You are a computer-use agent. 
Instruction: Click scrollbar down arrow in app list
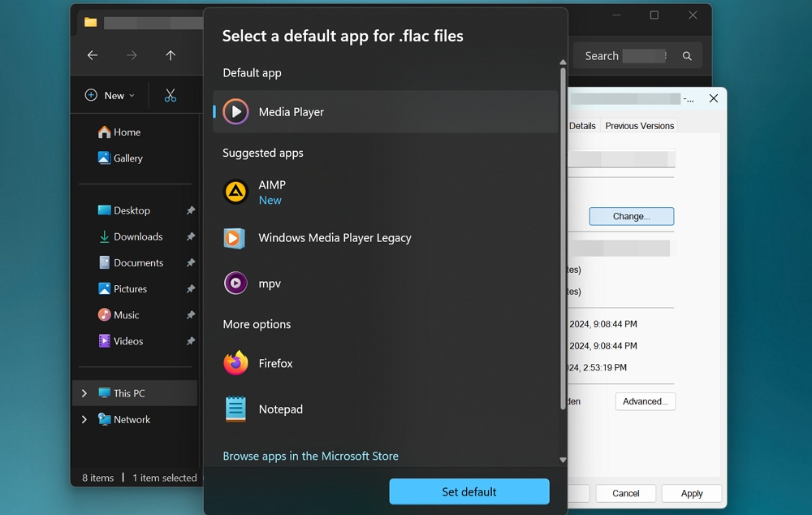pyautogui.click(x=563, y=460)
